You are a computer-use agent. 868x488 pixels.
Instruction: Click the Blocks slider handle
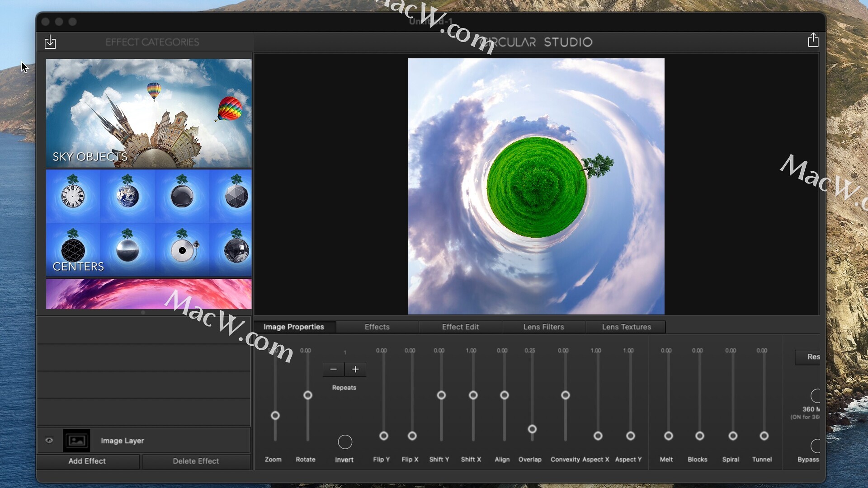click(700, 436)
